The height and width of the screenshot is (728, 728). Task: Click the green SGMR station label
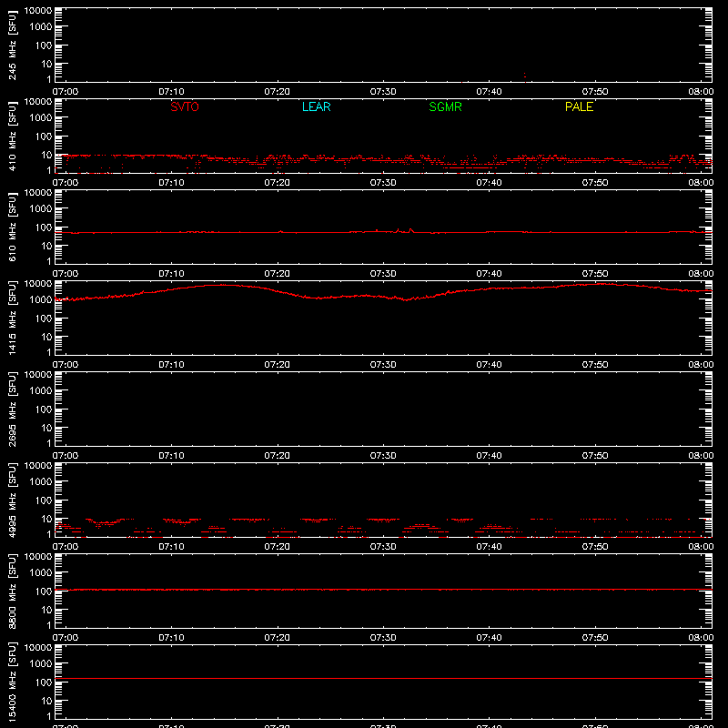pos(445,106)
